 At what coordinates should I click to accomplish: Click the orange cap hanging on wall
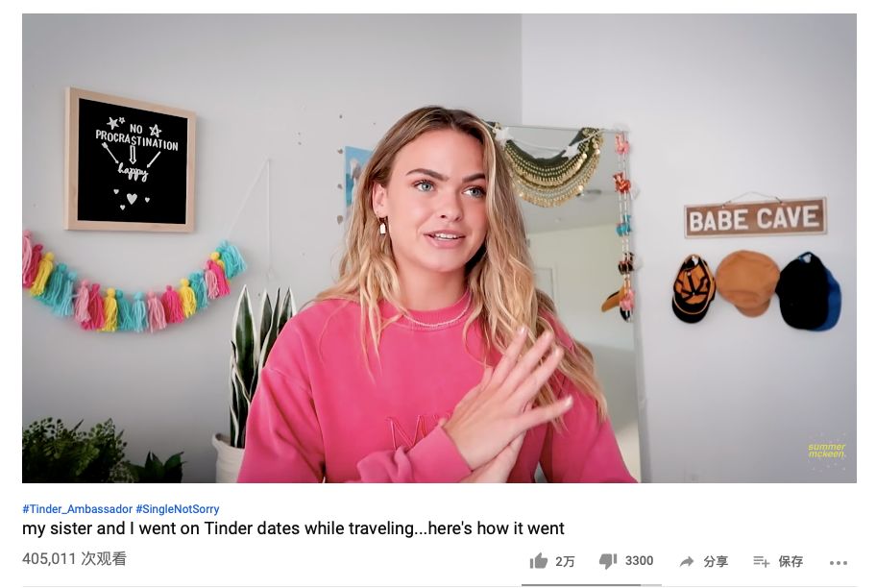(x=747, y=282)
